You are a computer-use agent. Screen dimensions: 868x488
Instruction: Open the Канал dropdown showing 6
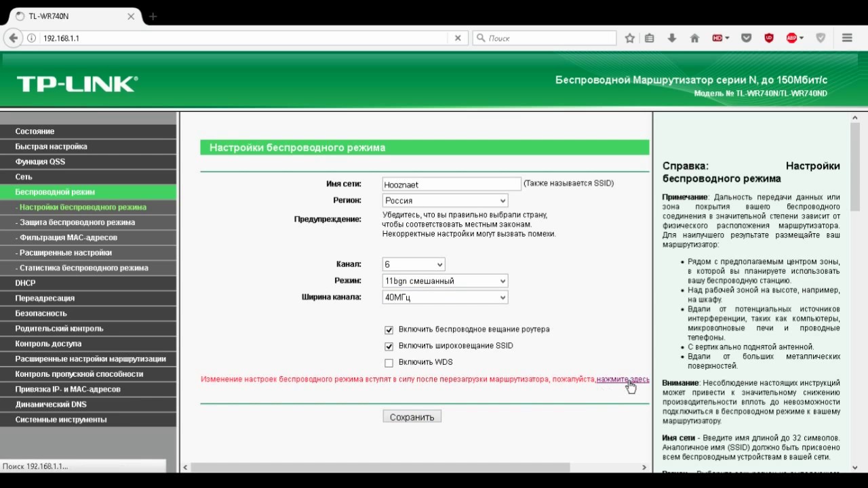click(x=414, y=264)
